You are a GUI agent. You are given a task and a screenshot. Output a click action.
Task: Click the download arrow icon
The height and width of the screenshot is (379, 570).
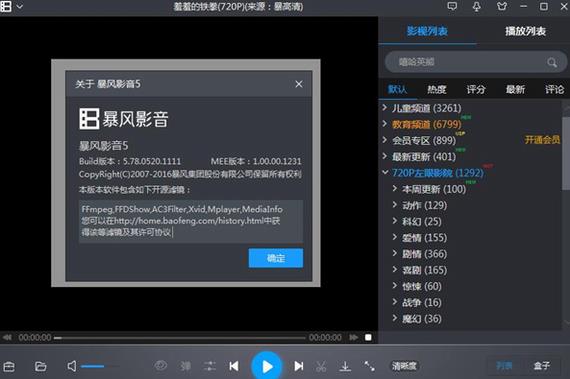pos(345,366)
